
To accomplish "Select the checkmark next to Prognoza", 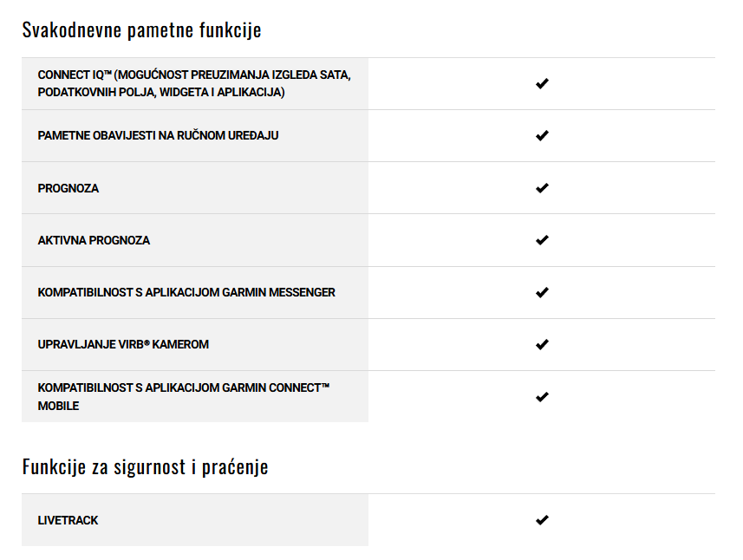I will click(x=542, y=188).
